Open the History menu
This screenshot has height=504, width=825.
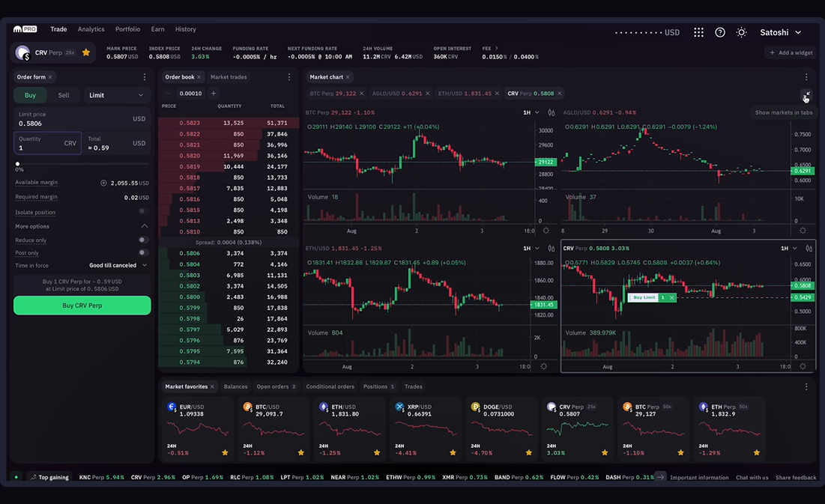(x=185, y=29)
